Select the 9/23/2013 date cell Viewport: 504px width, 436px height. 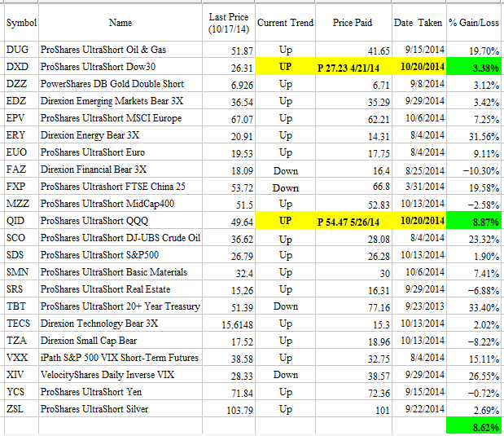pyautogui.click(x=419, y=306)
